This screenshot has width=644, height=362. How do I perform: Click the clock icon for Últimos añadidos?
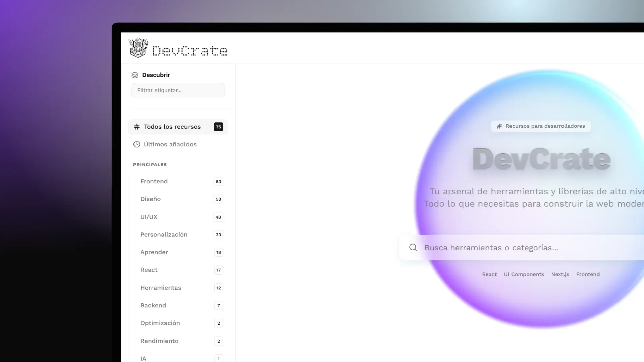(137, 144)
